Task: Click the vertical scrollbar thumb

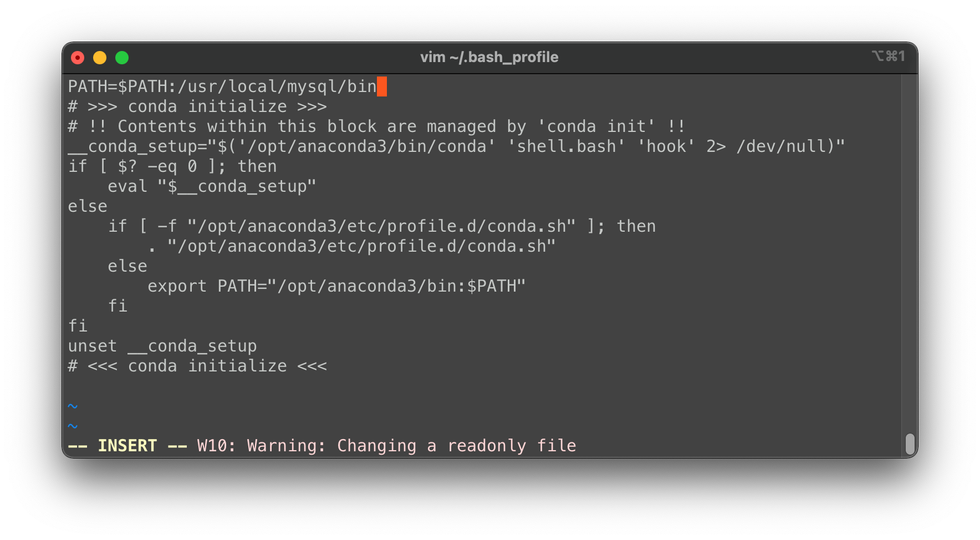Action: (910, 444)
